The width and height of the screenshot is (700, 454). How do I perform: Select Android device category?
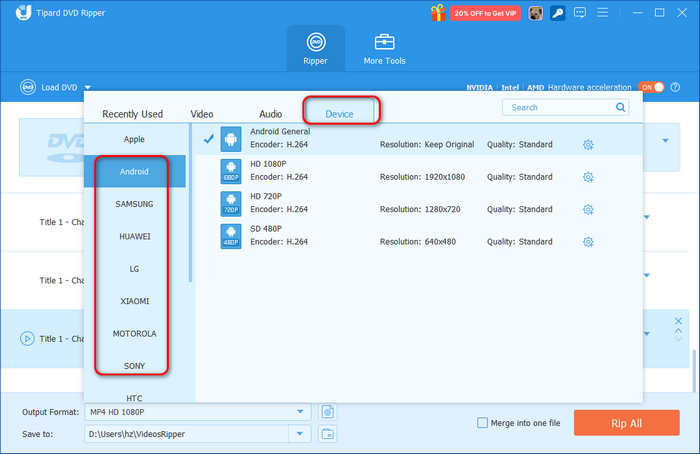pos(134,171)
